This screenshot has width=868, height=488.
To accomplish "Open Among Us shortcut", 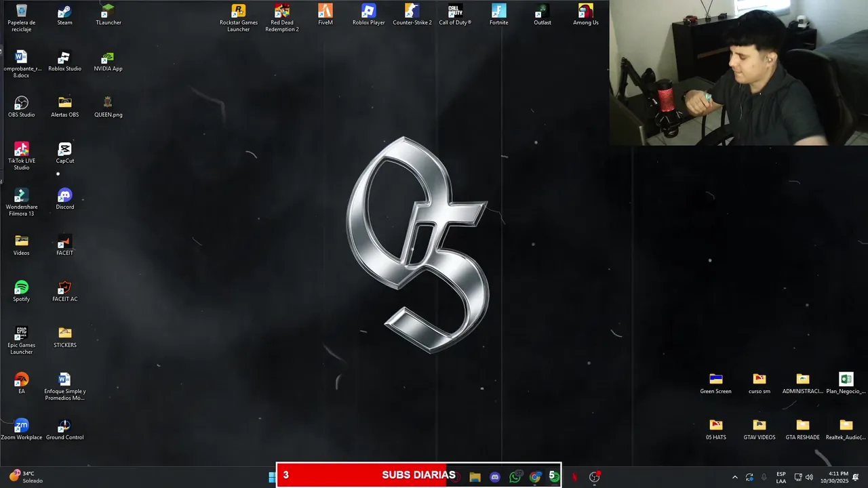I will (x=586, y=15).
